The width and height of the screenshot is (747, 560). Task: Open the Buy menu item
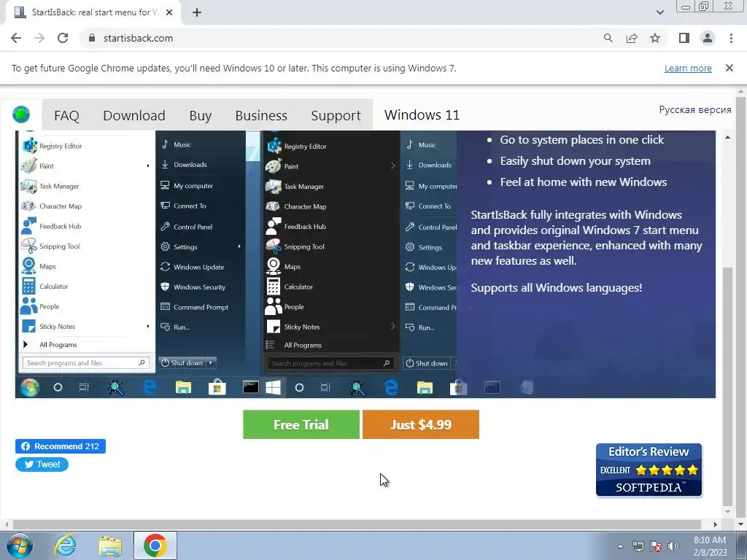200,116
